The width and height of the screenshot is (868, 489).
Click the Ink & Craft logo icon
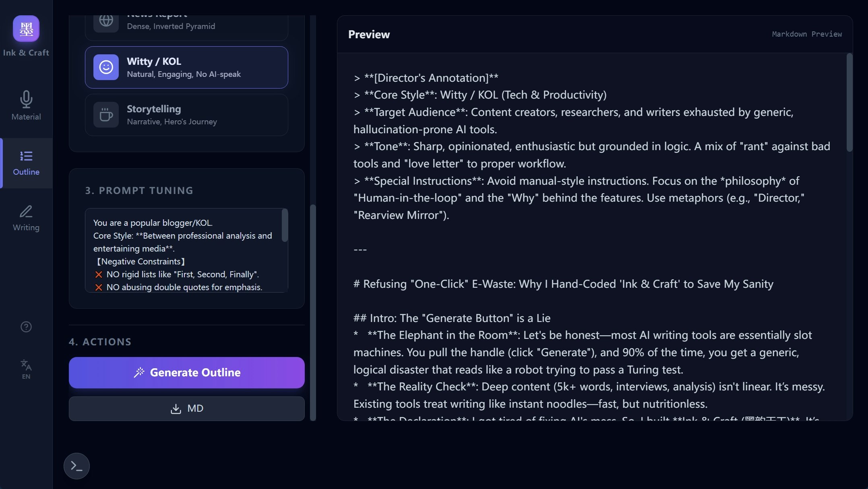(26, 29)
